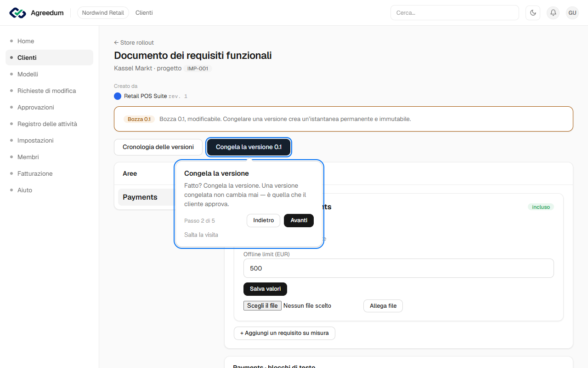The width and height of the screenshot is (588, 368).
Task: Open Richieste di modifica
Action: coord(49,91)
